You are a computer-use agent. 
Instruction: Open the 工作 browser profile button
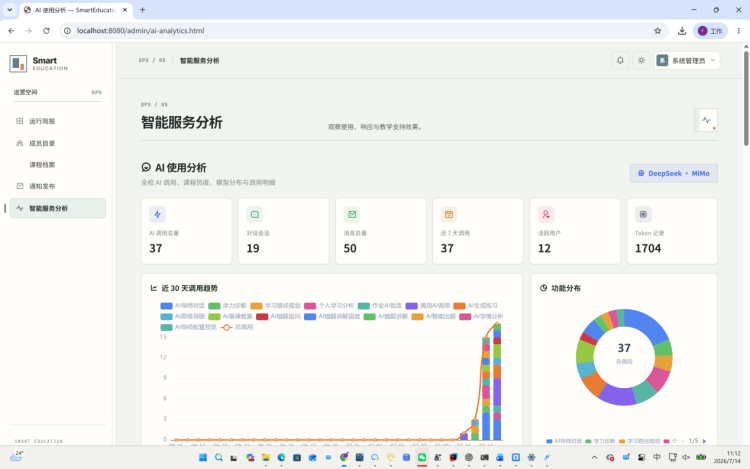[x=710, y=31]
